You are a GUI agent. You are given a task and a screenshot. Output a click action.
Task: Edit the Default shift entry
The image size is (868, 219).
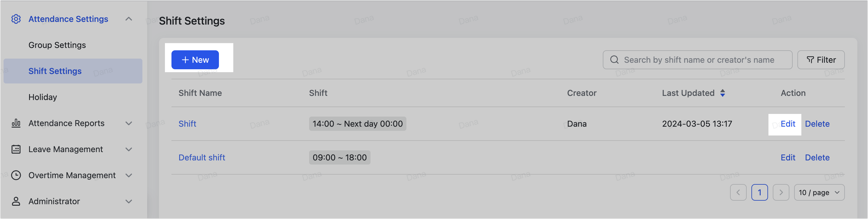(788, 157)
